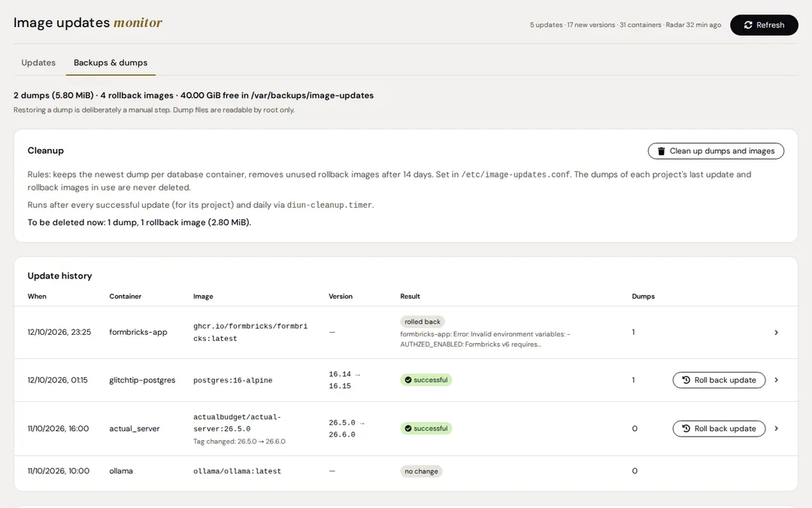This screenshot has height=508, width=812.
Task: Select the Backups & dumps tab
Action: pos(111,62)
